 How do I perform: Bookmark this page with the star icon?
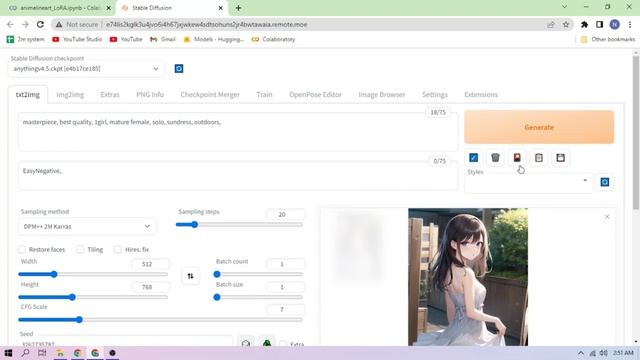coord(566,24)
